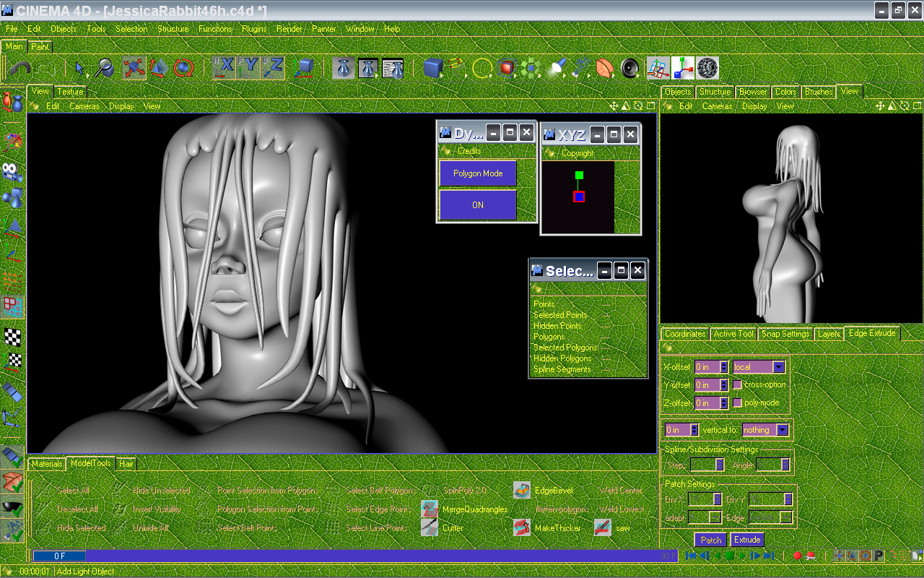Select the saw plugin icon

click(x=603, y=528)
